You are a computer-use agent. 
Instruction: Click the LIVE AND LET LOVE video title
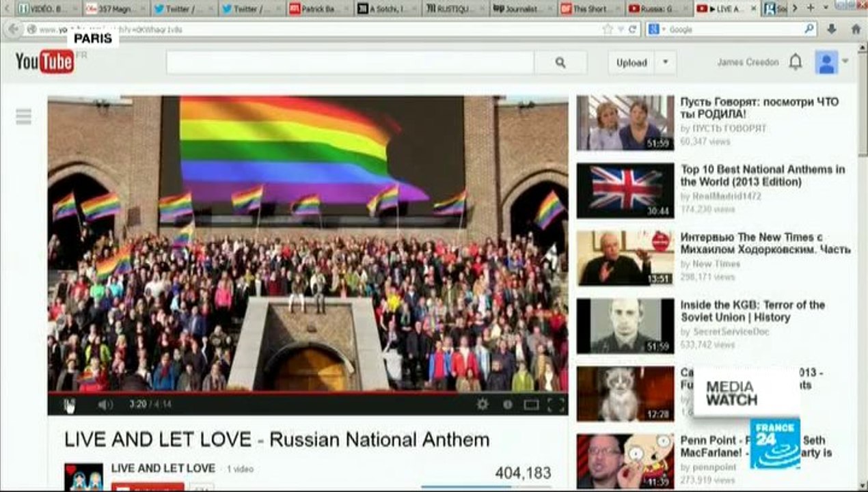point(277,439)
